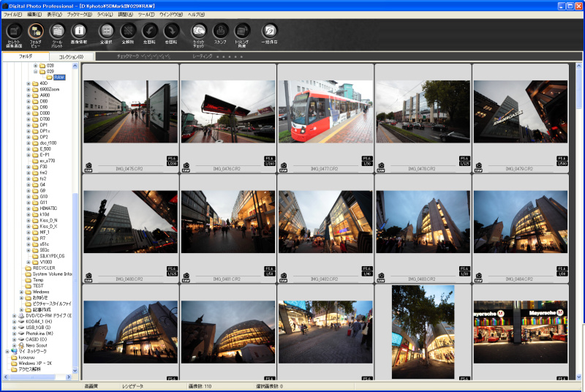
Task: Select the red tram thumbnail IMG_0477.CR2
Action: point(325,111)
